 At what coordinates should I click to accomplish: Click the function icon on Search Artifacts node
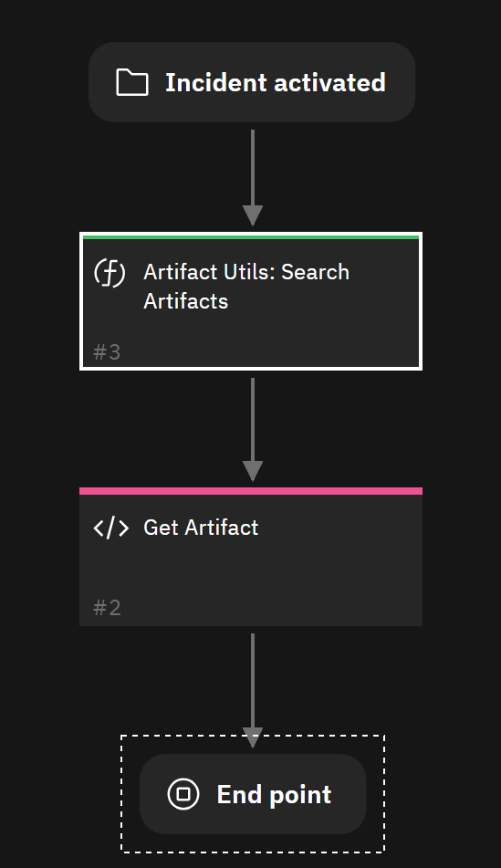[x=110, y=272]
